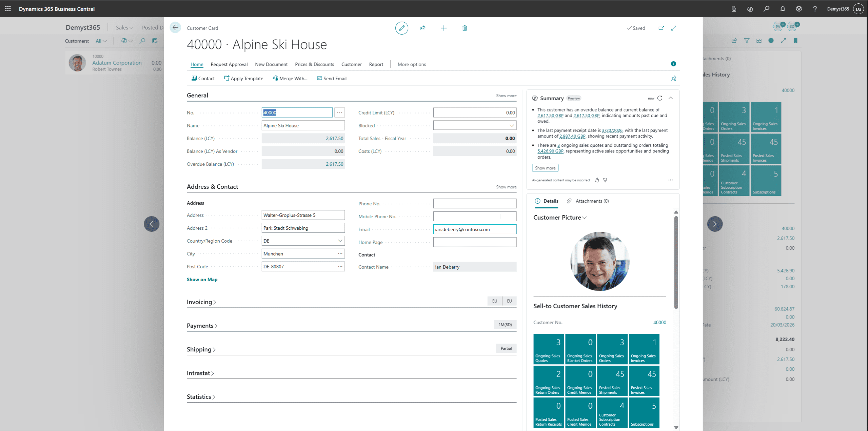
Task: Click the Send Email action
Action: pyautogui.click(x=332, y=79)
